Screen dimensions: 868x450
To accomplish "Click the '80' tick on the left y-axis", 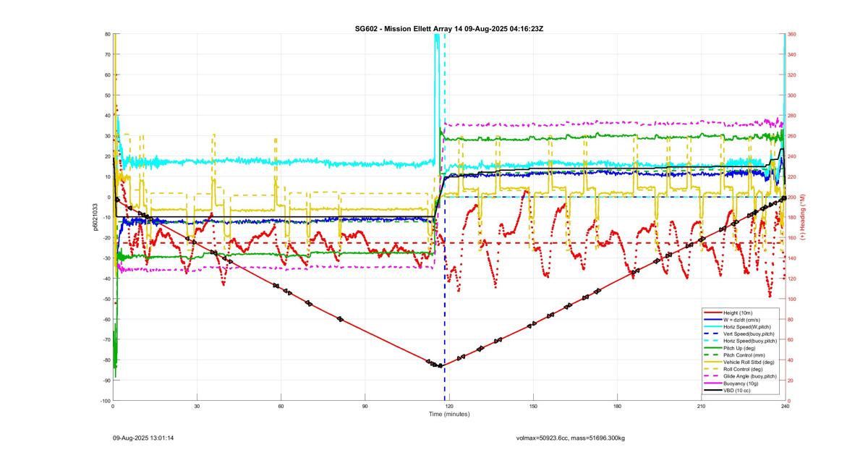I will (x=107, y=34).
